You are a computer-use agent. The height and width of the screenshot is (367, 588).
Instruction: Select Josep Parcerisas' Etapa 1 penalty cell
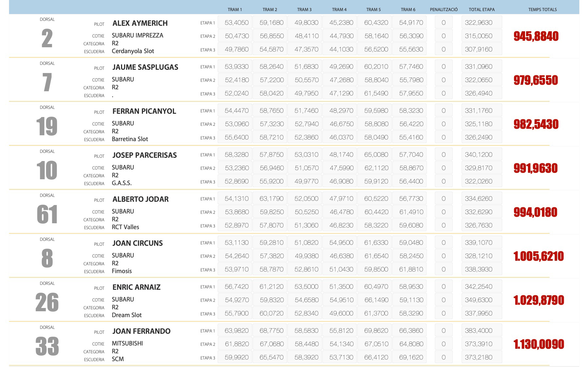(444, 155)
